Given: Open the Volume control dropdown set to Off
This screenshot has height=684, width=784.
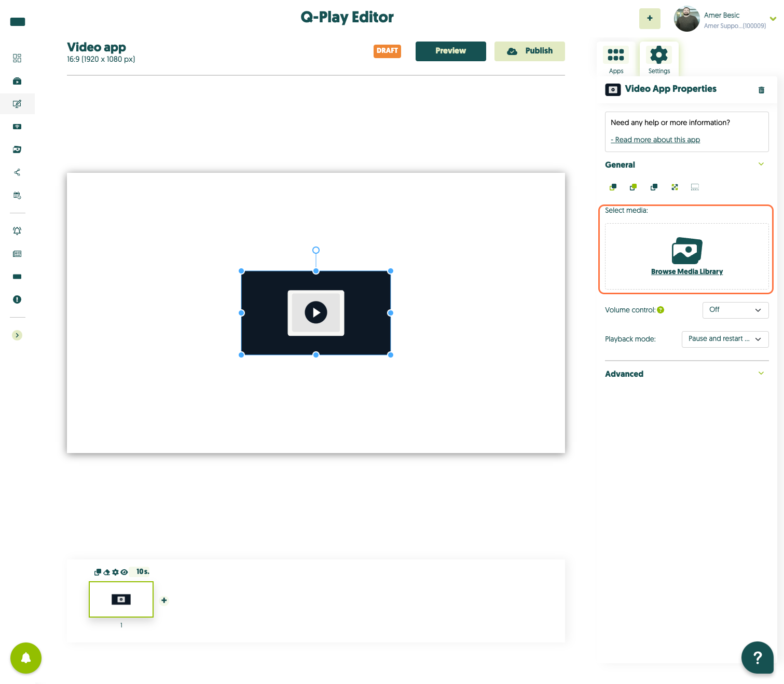Looking at the screenshot, I should [735, 310].
